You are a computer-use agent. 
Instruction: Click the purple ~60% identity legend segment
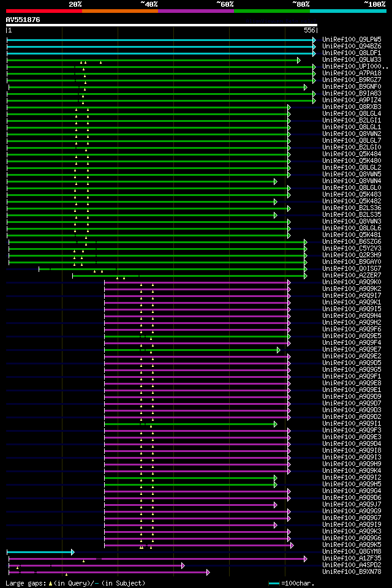[x=196, y=11]
